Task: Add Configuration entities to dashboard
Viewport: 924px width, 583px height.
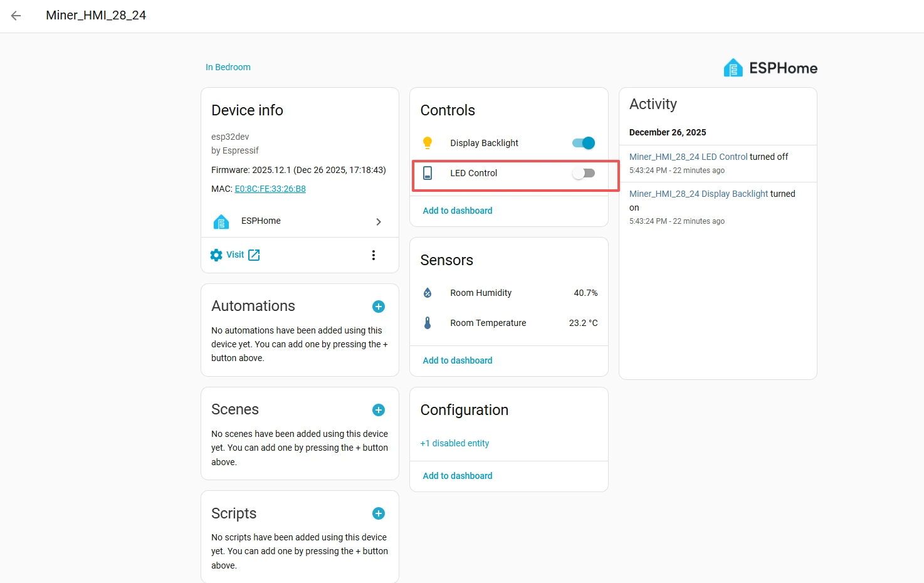Action: (458, 476)
